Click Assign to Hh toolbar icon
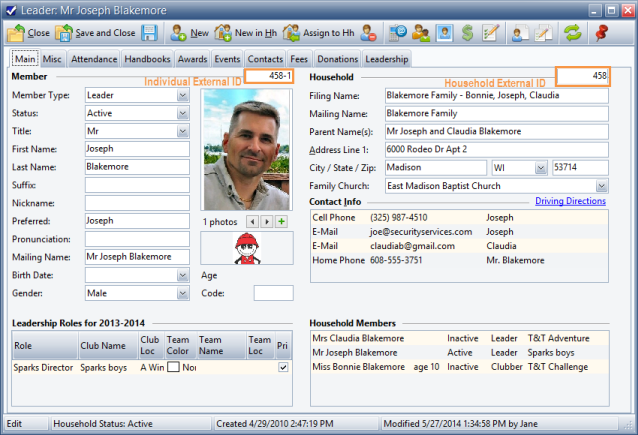The width and height of the screenshot is (638, 435). (319, 33)
